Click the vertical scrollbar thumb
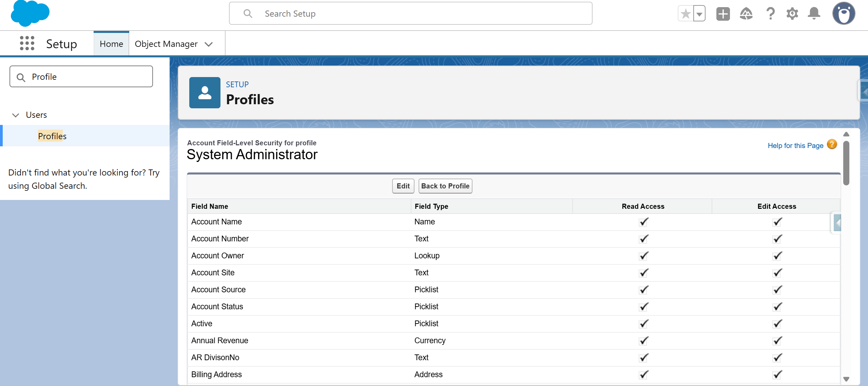The image size is (868, 386). point(846,163)
